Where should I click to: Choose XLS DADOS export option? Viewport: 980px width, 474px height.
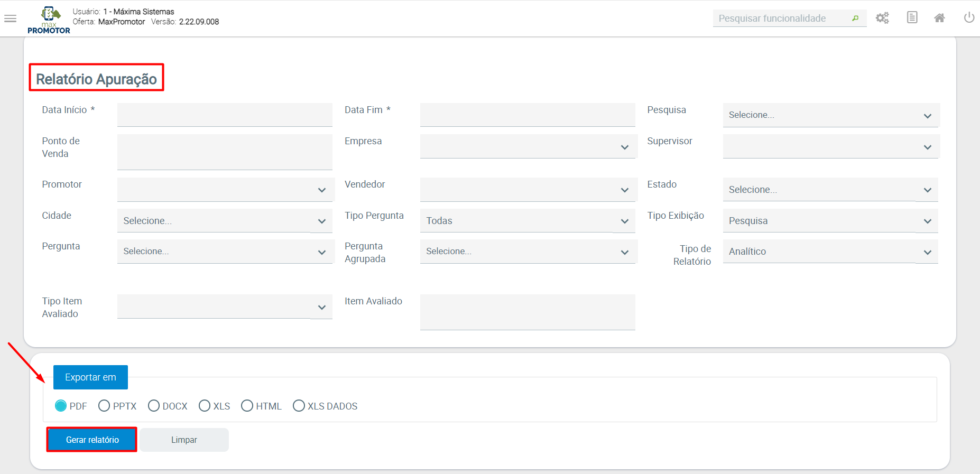coord(299,406)
